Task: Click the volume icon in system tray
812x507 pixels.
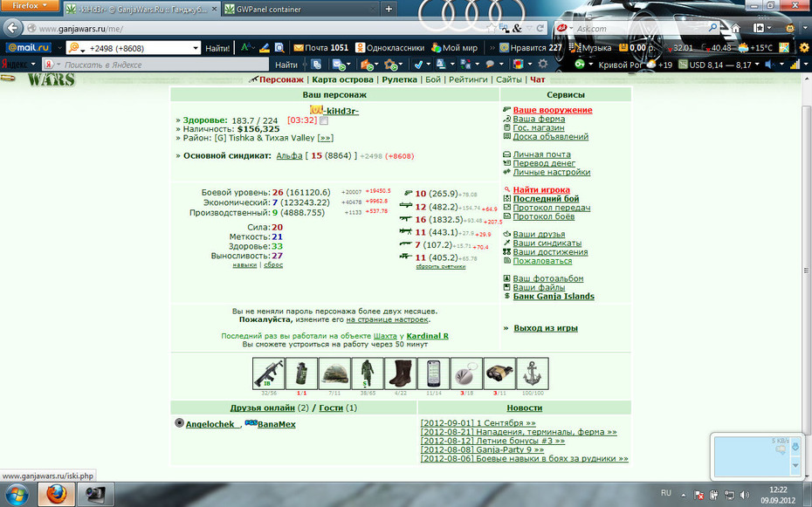Action: (745, 495)
